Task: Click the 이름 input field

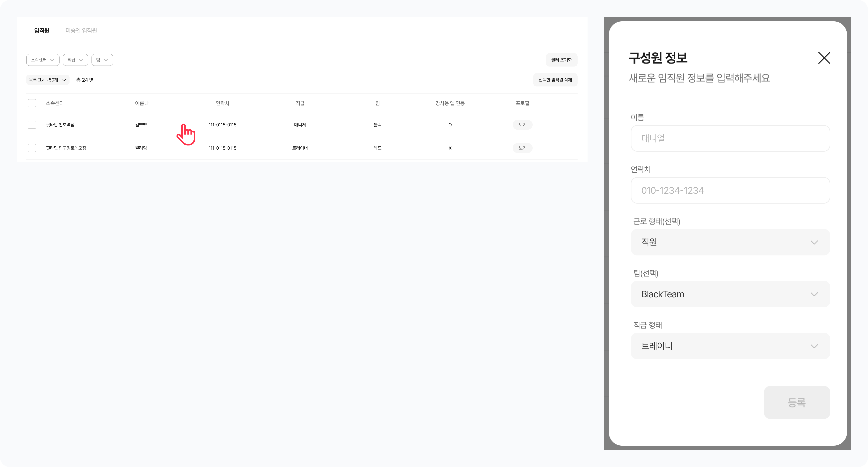Action: (730, 139)
